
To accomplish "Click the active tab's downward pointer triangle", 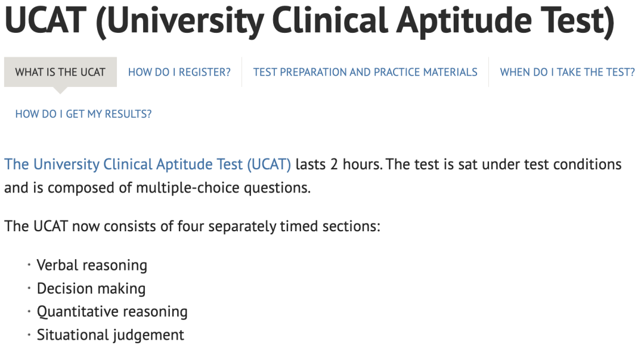I will (x=60, y=91).
